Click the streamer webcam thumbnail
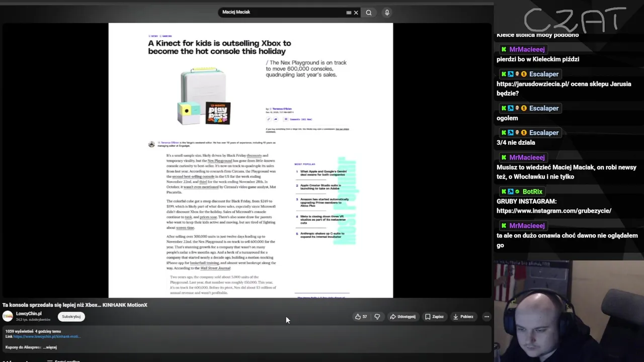The width and height of the screenshot is (644, 362). tap(569, 311)
